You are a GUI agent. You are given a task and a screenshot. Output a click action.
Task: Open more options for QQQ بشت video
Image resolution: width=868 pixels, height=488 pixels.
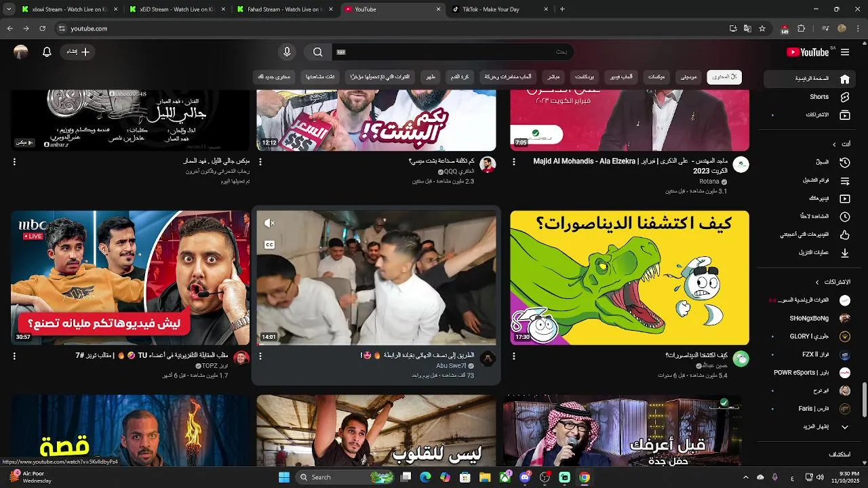tap(260, 162)
